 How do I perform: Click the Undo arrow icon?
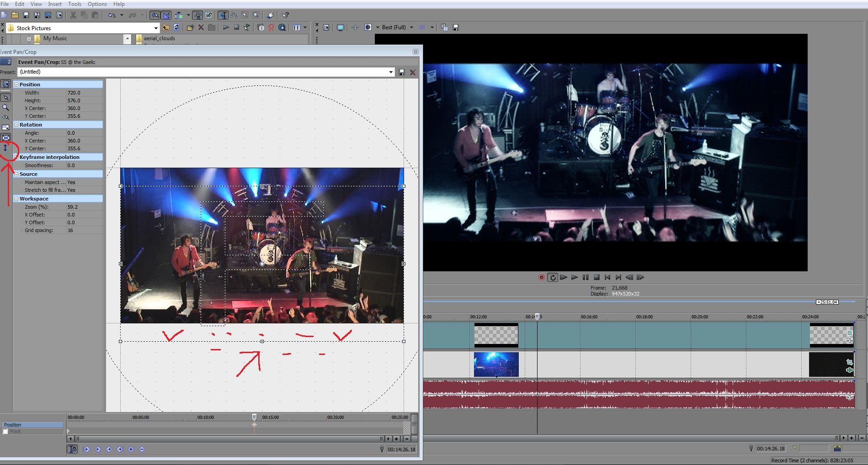(112, 15)
